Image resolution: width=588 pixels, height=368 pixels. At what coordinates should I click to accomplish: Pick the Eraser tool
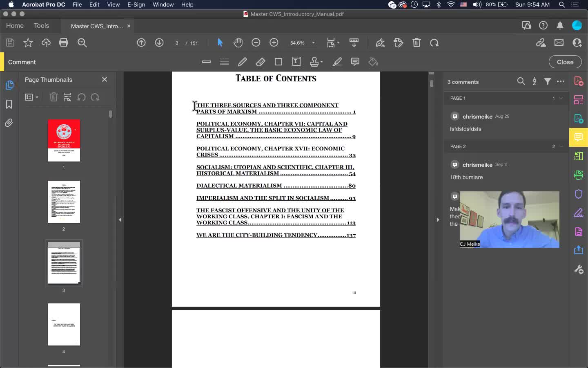click(260, 62)
